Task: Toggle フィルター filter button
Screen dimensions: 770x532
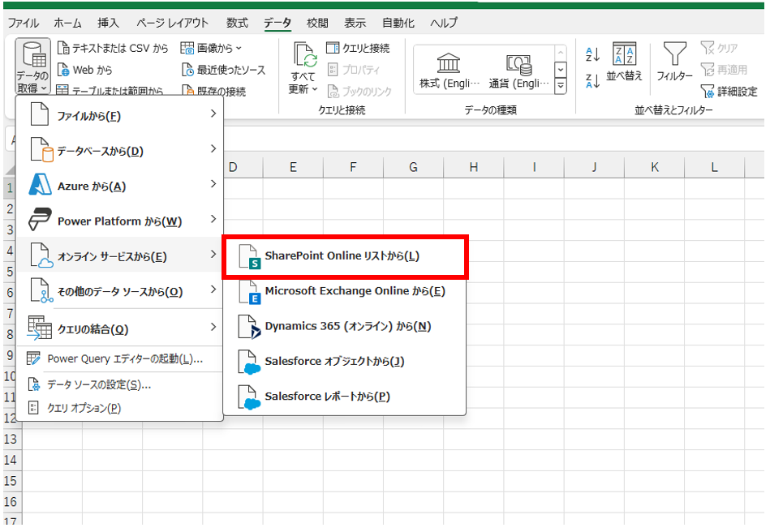Action: [675, 62]
